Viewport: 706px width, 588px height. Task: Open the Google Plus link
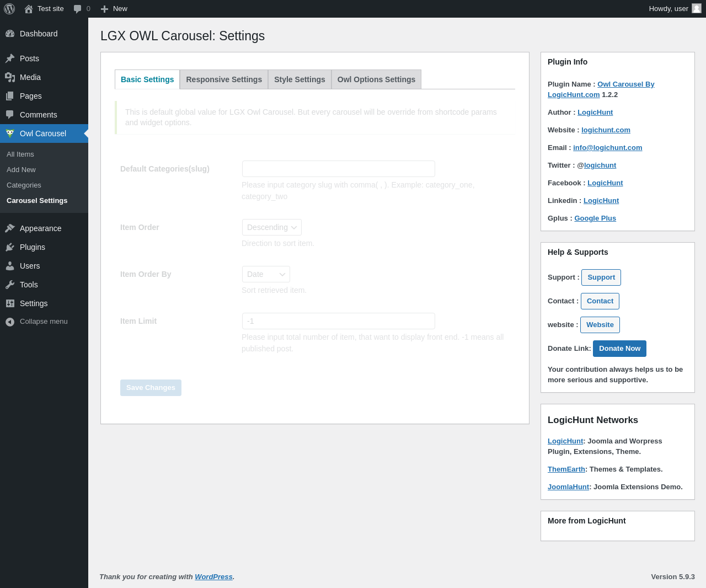click(595, 218)
